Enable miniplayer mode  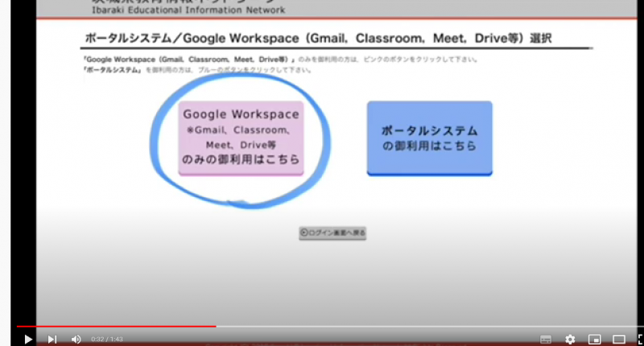(x=594, y=340)
